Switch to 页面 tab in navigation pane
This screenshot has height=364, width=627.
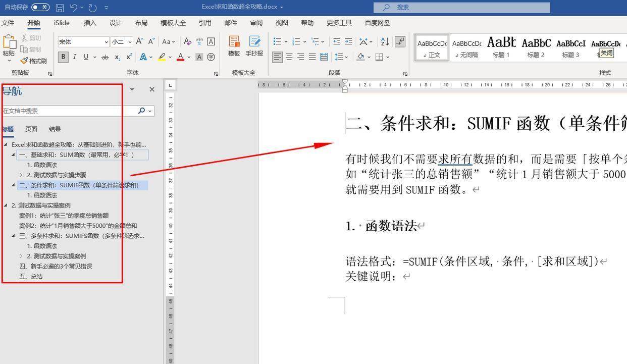(x=31, y=129)
